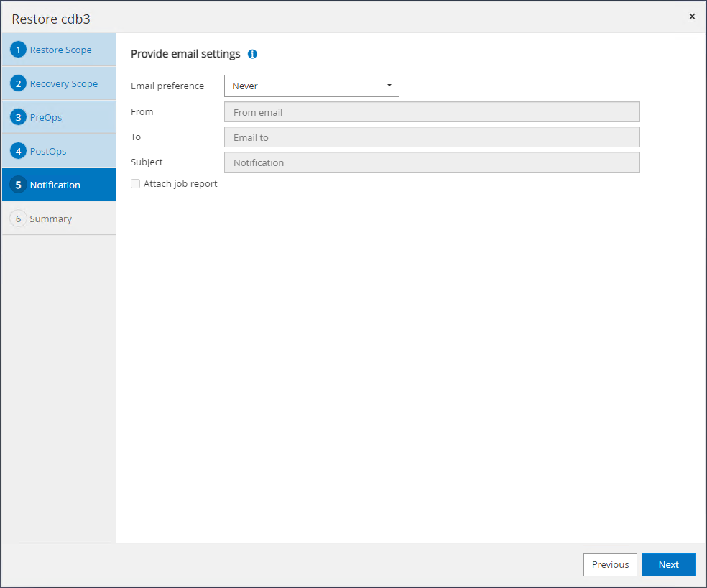Click the step 2 number circle
Image resolution: width=707 pixels, height=588 pixels.
18,83
